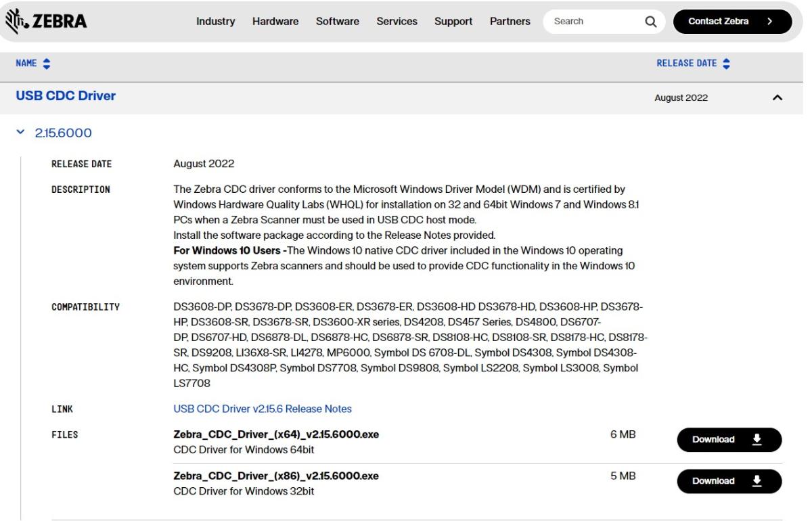Click the RELEASE DATE column label

click(x=686, y=63)
